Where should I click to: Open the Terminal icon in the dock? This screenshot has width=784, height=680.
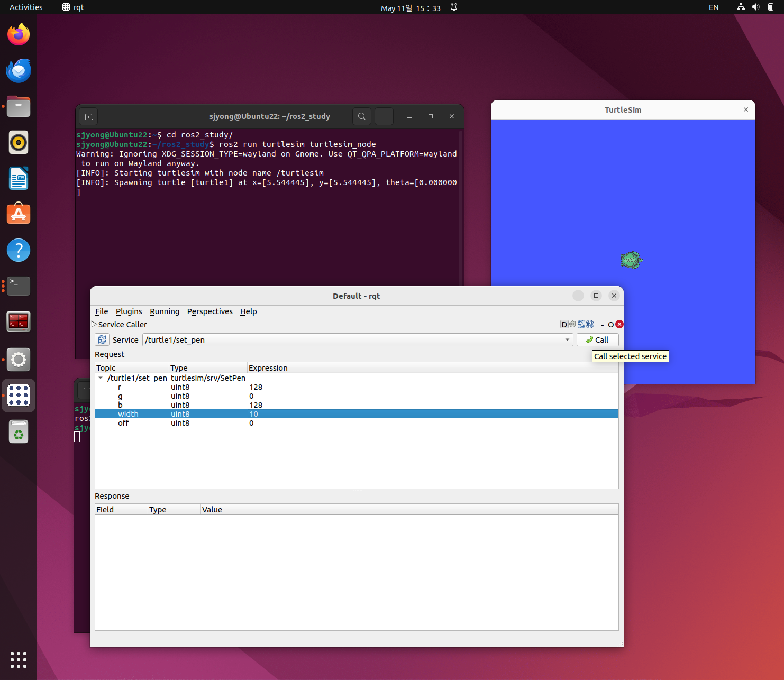[x=19, y=286]
